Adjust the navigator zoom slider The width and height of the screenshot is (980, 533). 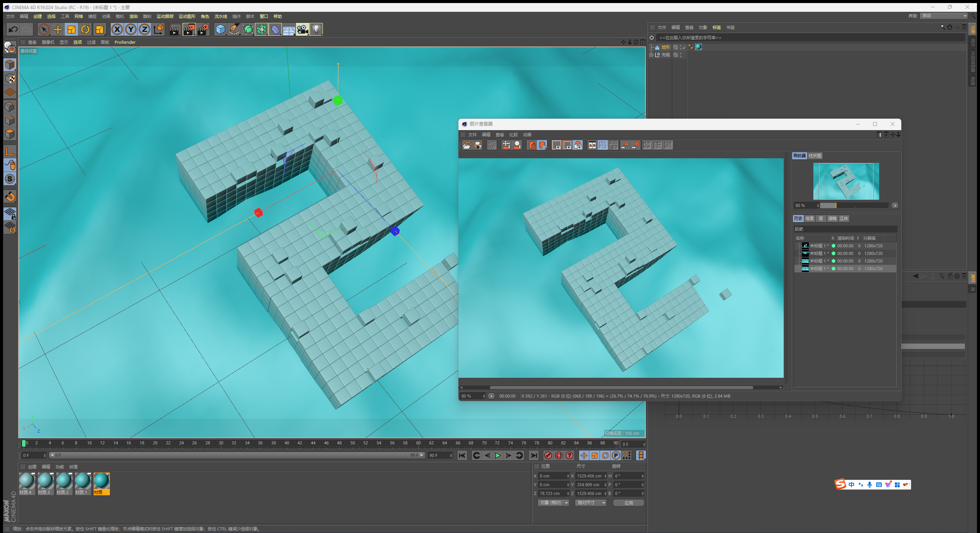point(835,205)
